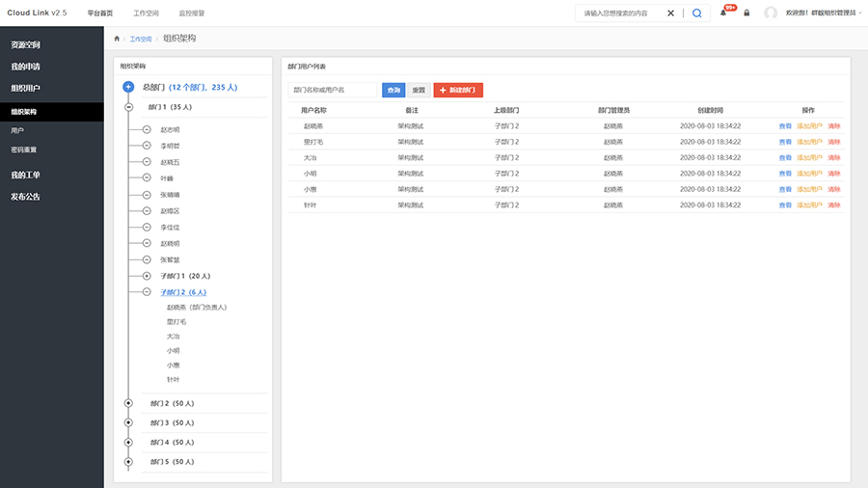Viewport: 868px width, 488px height.
Task: Focus the top search input field
Action: tap(620, 14)
